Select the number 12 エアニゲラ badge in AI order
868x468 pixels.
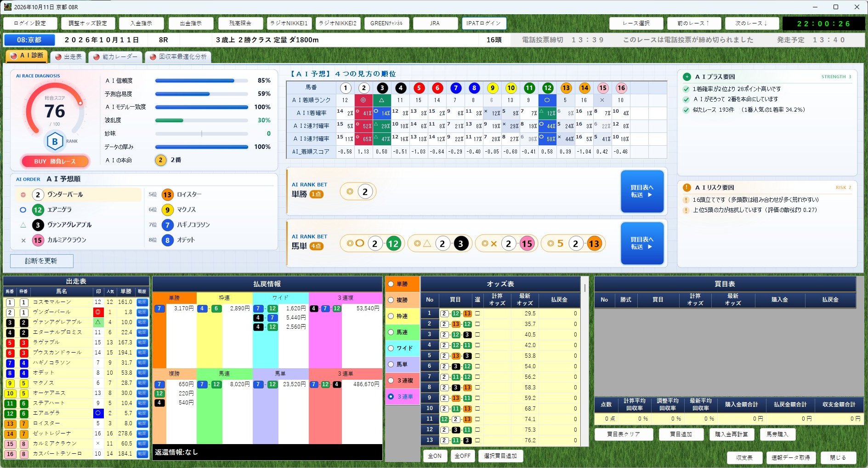(x=38, y=210)
